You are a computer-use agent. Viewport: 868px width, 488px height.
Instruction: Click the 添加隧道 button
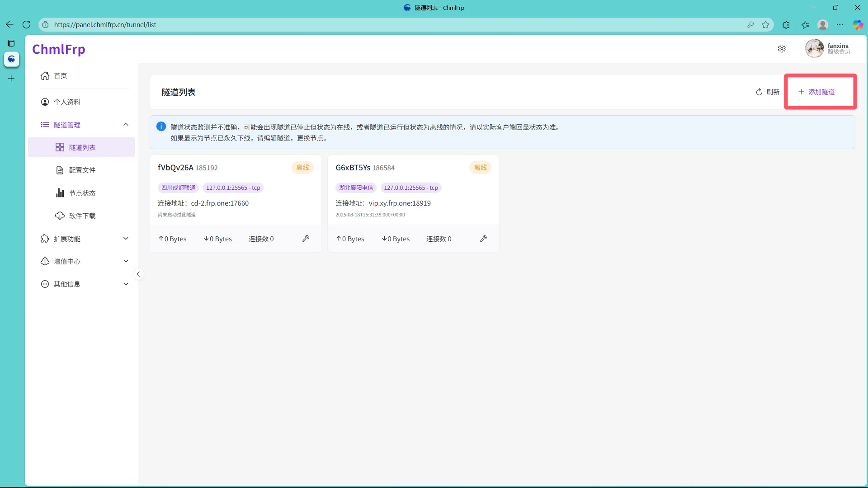[x=820, y=91]
